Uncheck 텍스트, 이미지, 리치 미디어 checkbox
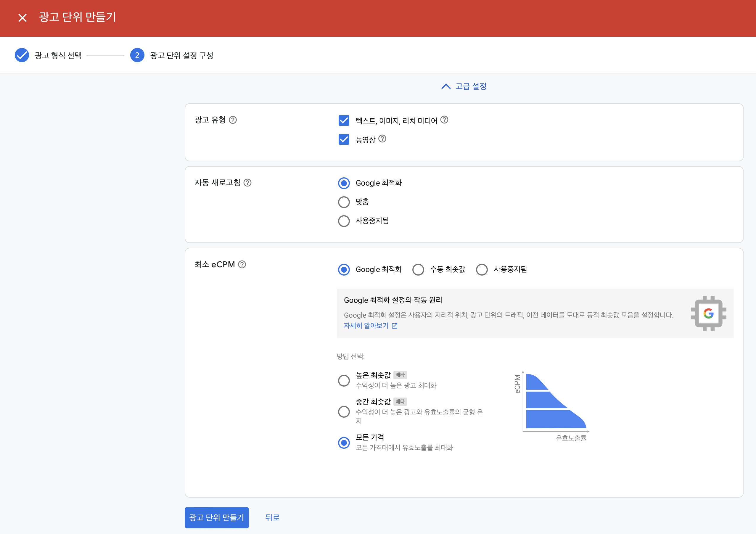 point(344,120)
